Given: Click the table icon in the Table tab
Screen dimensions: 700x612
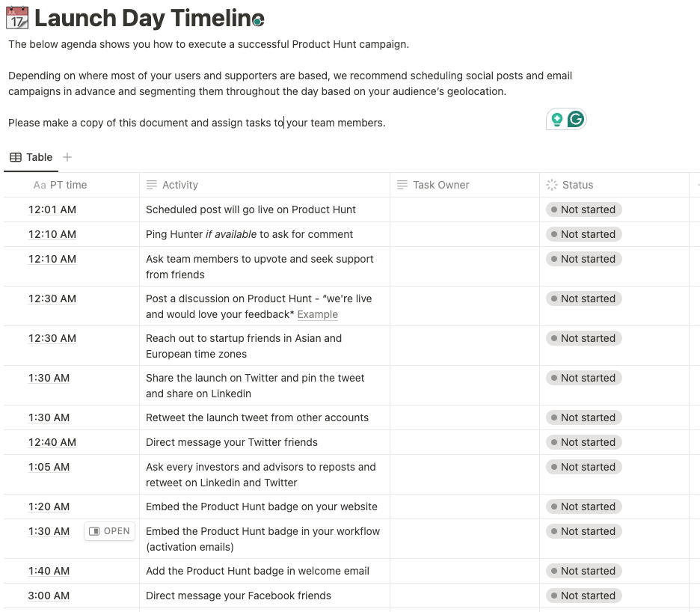Looking at the screenshot, I should click(16, 157).
